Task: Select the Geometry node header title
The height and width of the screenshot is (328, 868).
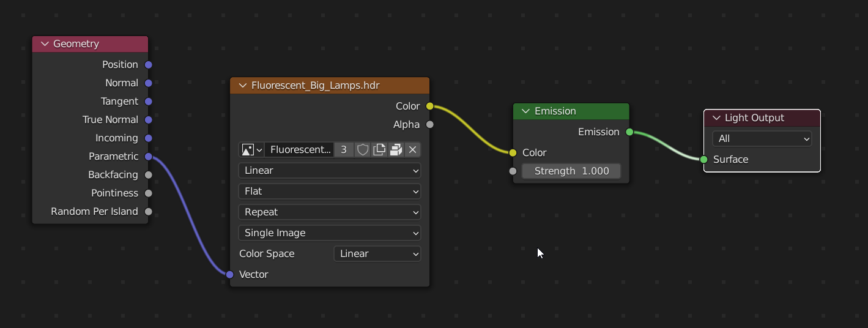Action: (x=76, y=44)
